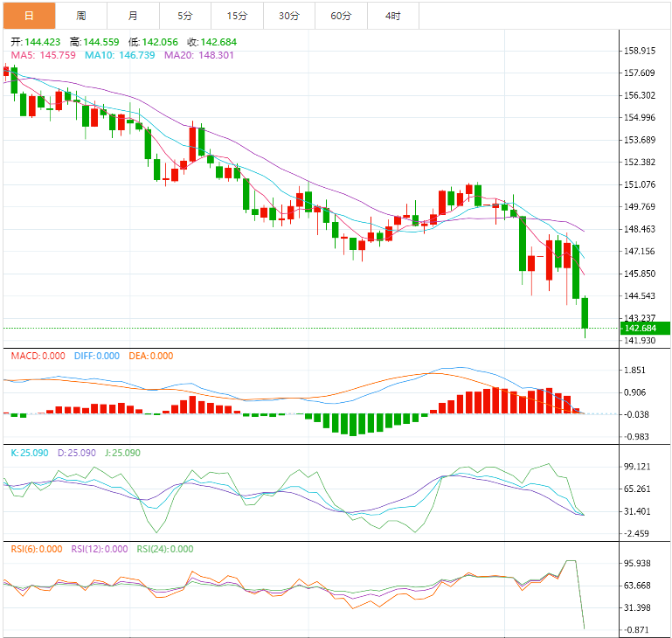Screen dimensions: 672x638
Task: Click the high price 高: 144.559
Action: [94, 42]
